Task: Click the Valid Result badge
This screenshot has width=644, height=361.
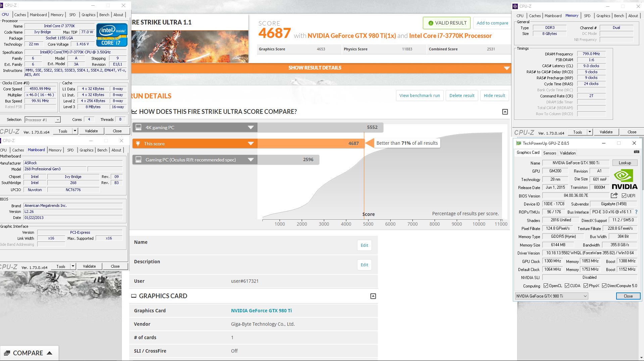Action: (447, 23)
